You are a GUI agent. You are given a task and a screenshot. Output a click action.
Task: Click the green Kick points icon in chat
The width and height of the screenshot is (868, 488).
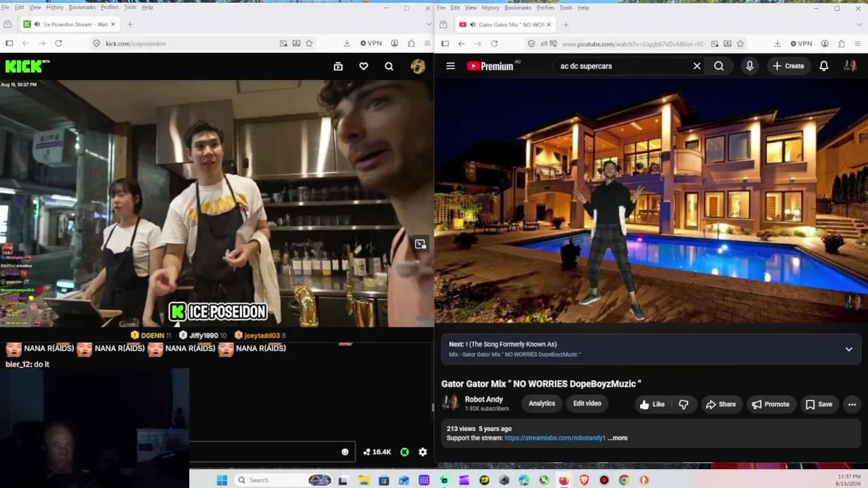tap(404, 452)
